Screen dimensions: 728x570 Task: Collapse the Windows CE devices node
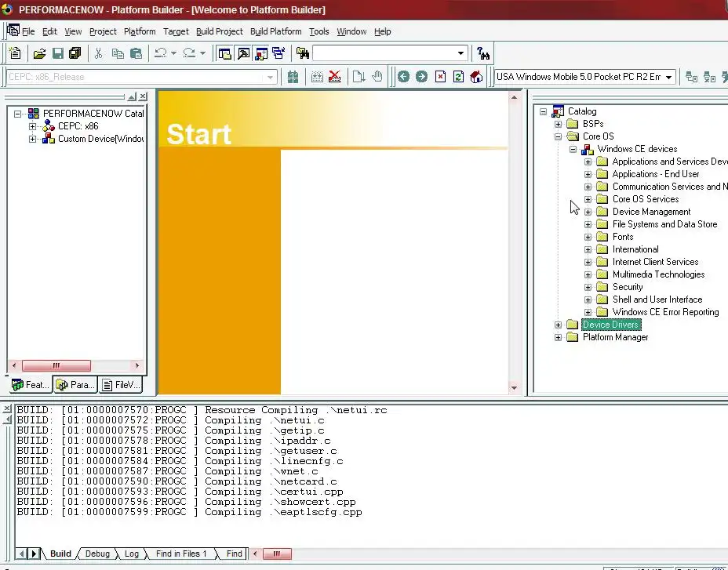(573, 149)
